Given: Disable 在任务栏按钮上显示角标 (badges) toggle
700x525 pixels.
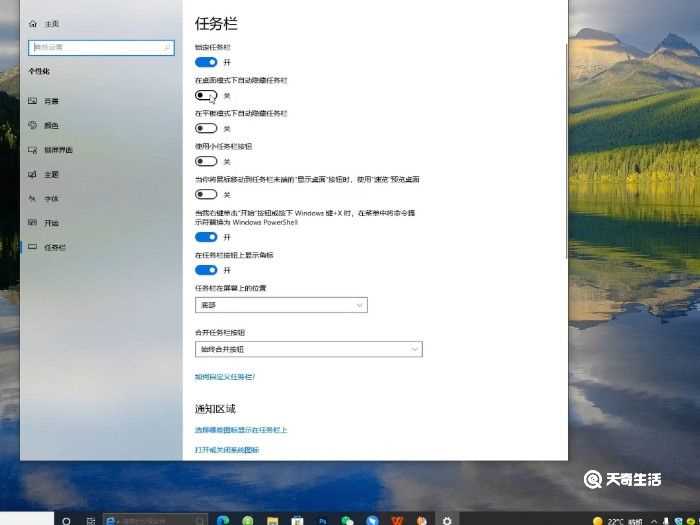Looking at the screenshot, I should tap(206, 270).
